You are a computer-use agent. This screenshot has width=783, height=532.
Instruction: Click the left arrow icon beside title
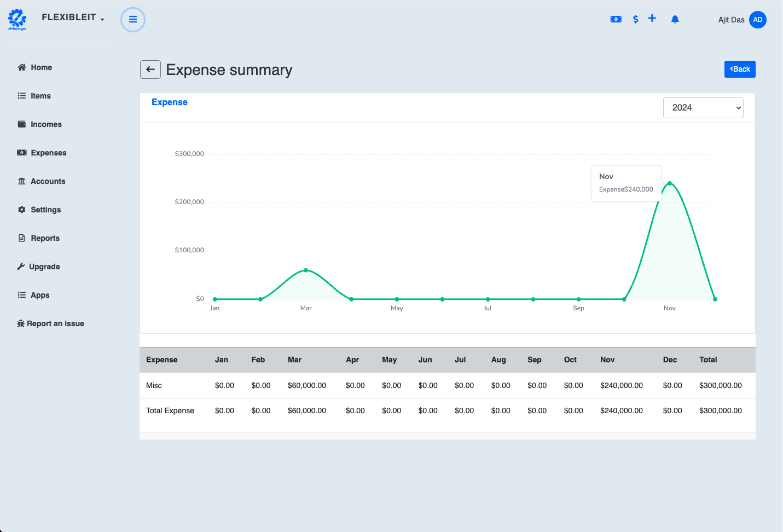150,70
